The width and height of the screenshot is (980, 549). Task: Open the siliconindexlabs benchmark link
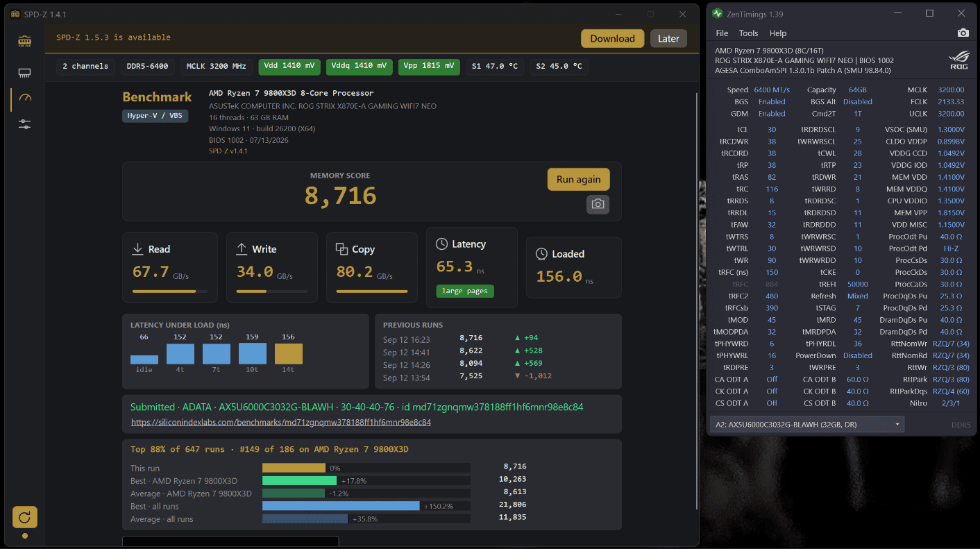click(281, 422)
